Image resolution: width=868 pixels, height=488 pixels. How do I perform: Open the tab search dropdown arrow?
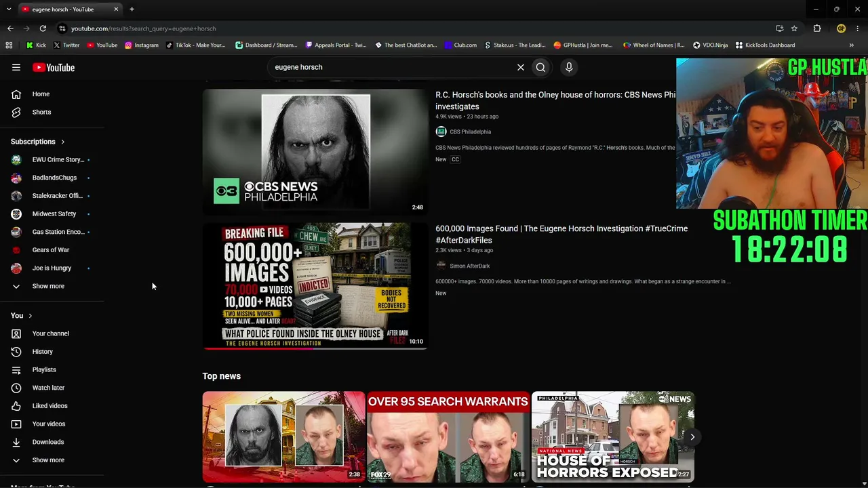(x=9, y=9)
